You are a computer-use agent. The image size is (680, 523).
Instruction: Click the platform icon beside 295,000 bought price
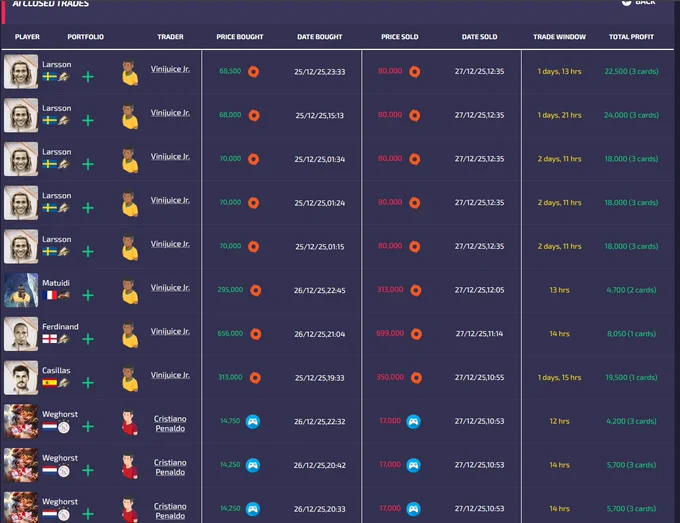pos(256,290)
